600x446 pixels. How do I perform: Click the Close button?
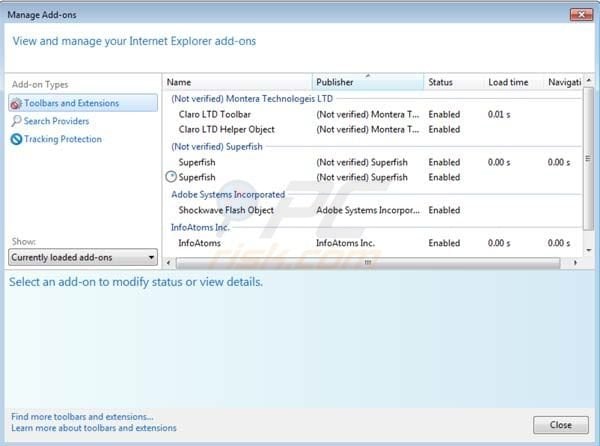[x=561, y=425]
